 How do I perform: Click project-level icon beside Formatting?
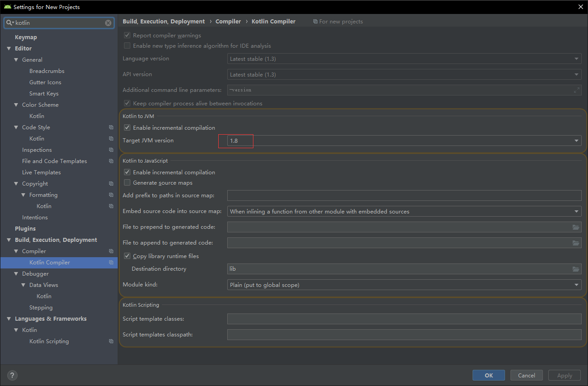click(x=111, y=195)
